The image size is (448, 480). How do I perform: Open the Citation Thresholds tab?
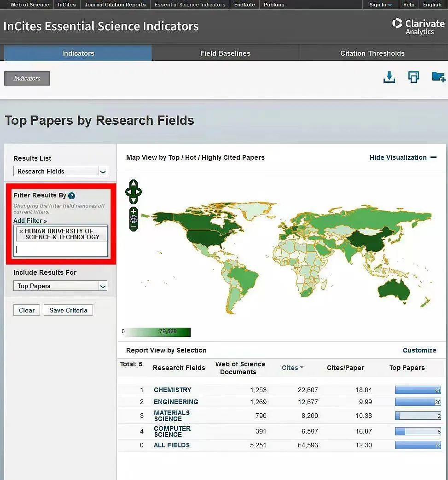pyautogui.click(x=372, y=53)
